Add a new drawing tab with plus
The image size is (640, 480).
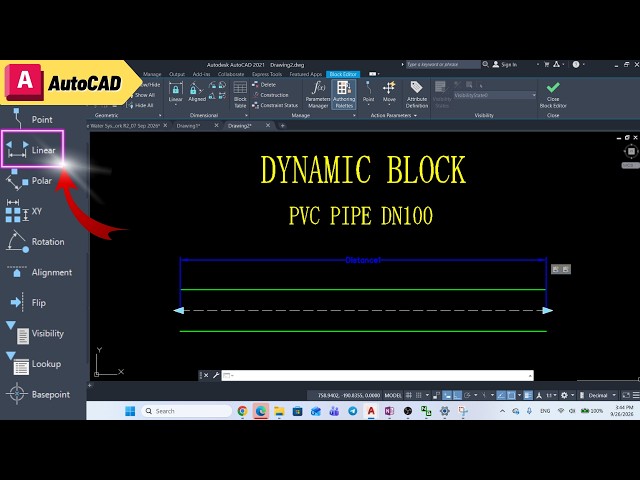click(282, 126)
